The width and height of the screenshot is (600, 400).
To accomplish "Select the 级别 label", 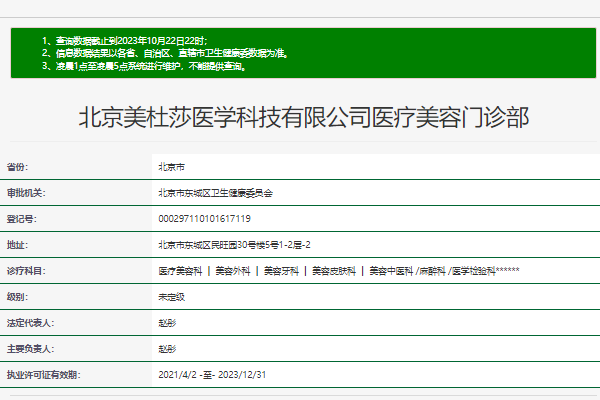I will tap(17, 297).
